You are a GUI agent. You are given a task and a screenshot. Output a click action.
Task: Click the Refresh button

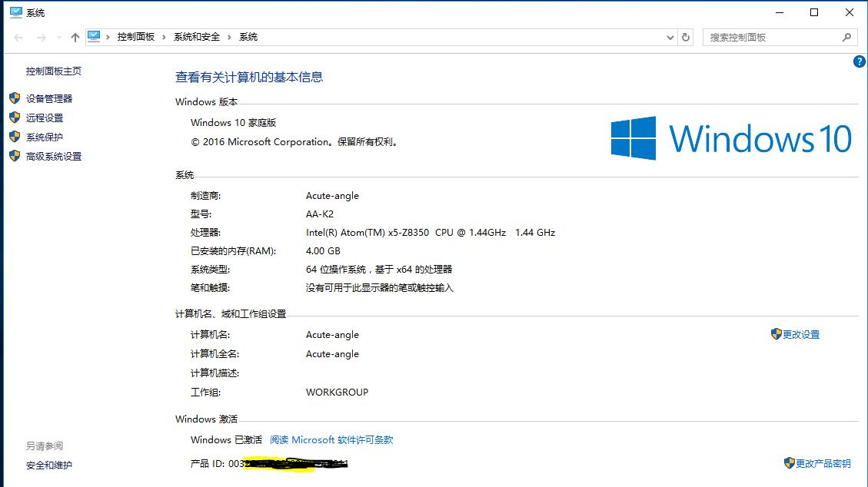685,38
